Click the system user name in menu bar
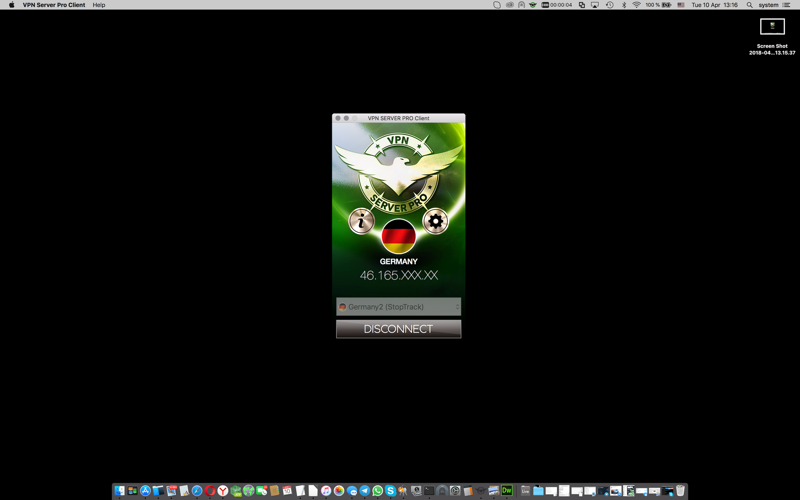The width and height of the screenshot is (800, 500). click(x=769, y=5)
